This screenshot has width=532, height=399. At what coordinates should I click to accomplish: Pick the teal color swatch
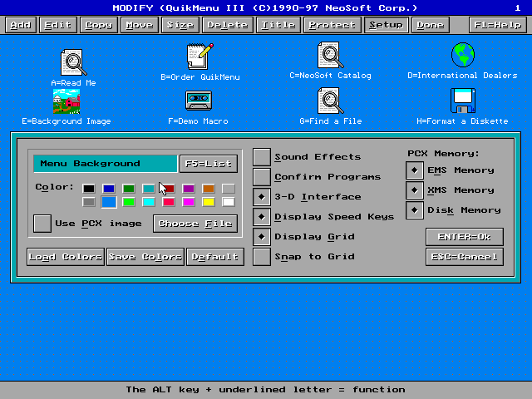[149, 189]
